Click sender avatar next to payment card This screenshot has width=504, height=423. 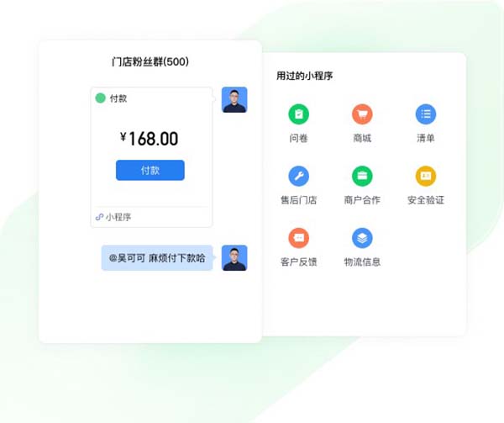[x=234, y=100]
